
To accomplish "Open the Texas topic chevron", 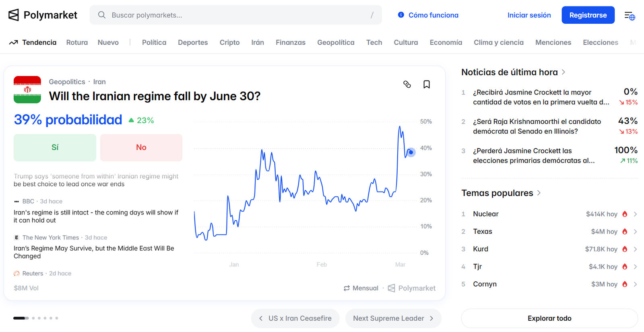I will tap(635, 231).
